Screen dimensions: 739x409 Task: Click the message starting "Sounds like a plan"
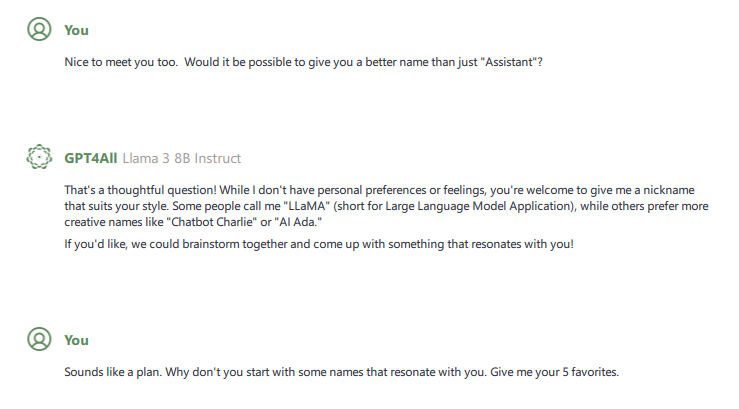(x=341, y=372)
